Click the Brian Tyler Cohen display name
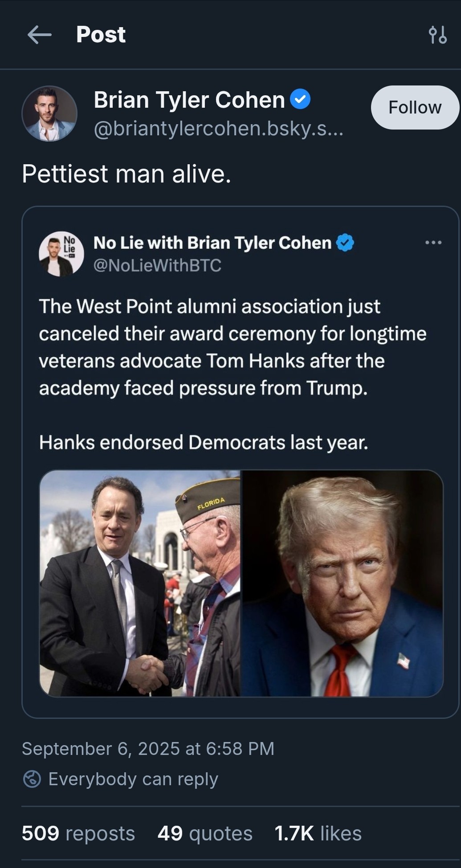Viewport: 461px width, 868px height. [x=189, y=100]
